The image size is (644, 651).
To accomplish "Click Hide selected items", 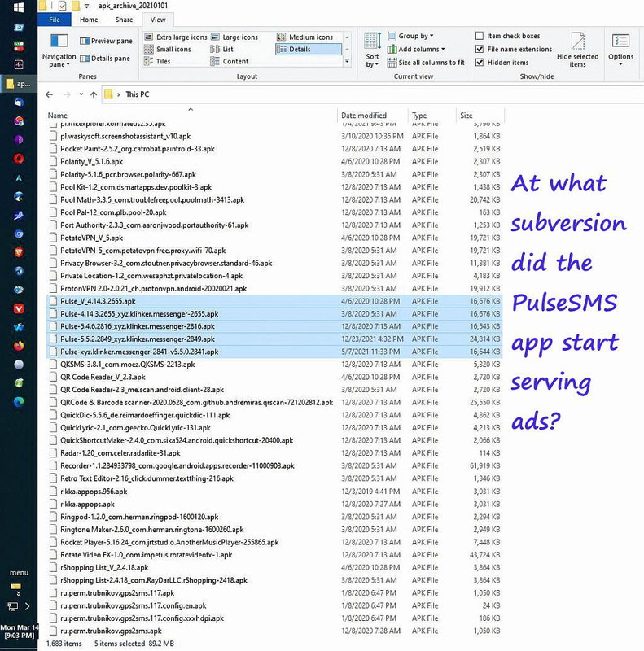I will point(577,50).
